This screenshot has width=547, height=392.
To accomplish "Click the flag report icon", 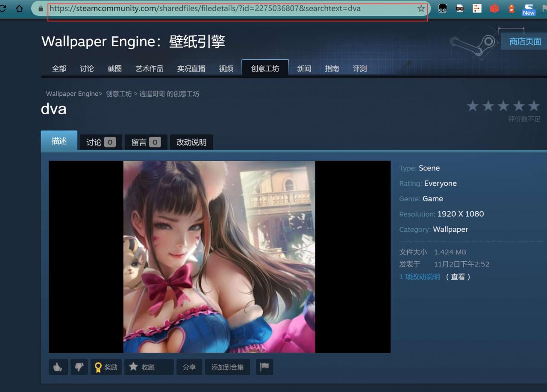I will 265,367.
